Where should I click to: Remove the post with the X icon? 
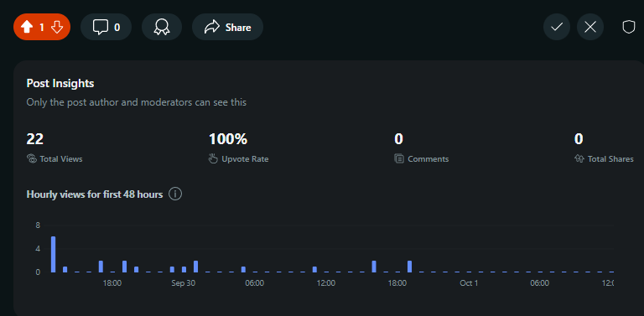pos(590,27)
